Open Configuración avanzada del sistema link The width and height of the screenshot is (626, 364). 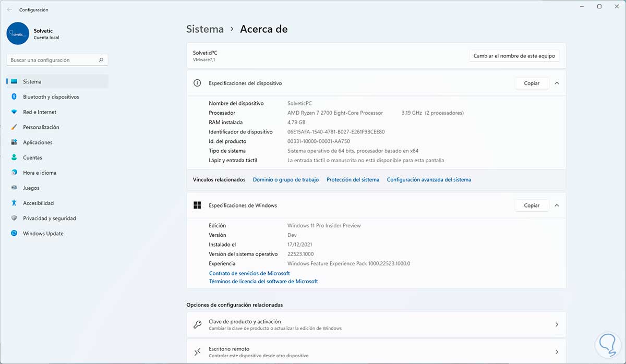coord(429,179)
